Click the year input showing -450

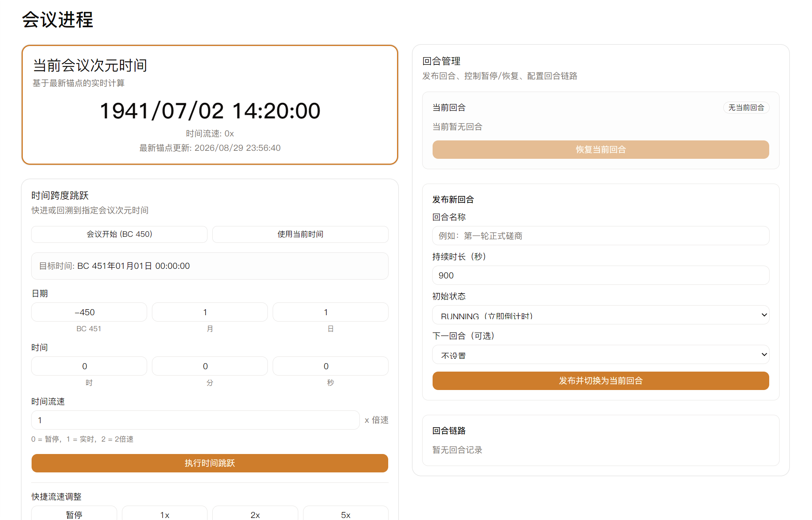[x=89, y=312]
